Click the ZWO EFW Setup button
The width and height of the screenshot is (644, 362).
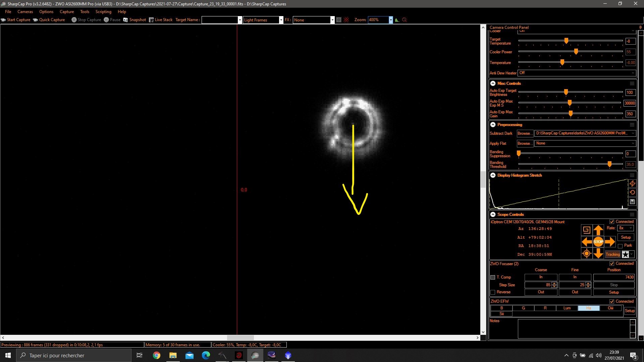coord(630,311)
